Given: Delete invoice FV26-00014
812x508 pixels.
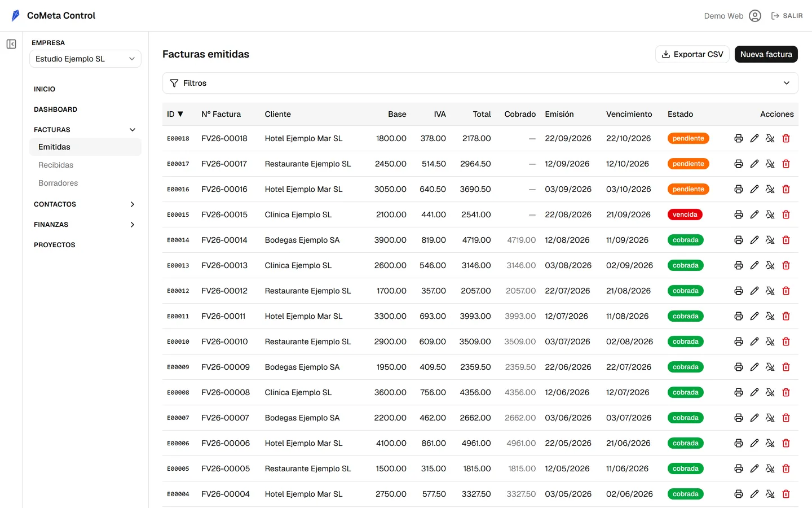Looking at the screenshot, I should (786, 240).
